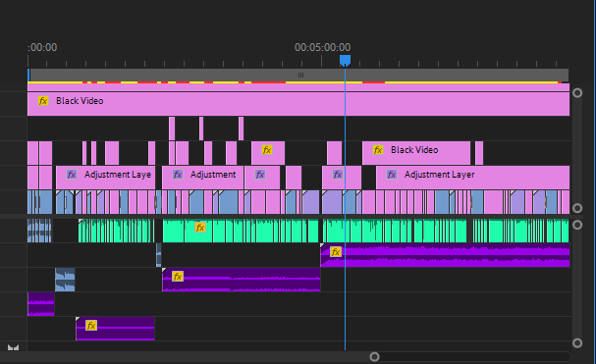Click the fx badge on the top Black Video clip
Screen dimensions: 596x364
point(43,101)
